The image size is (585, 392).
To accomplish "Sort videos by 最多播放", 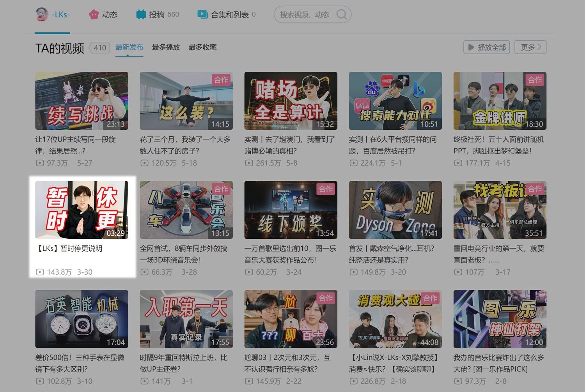I will pyautogui.click(x=166, y=47).
